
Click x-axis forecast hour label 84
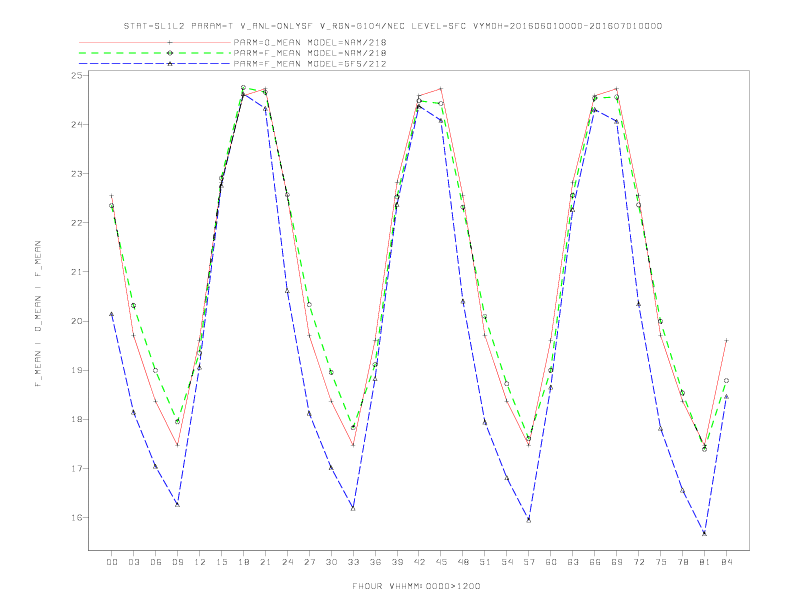(726, 562)
